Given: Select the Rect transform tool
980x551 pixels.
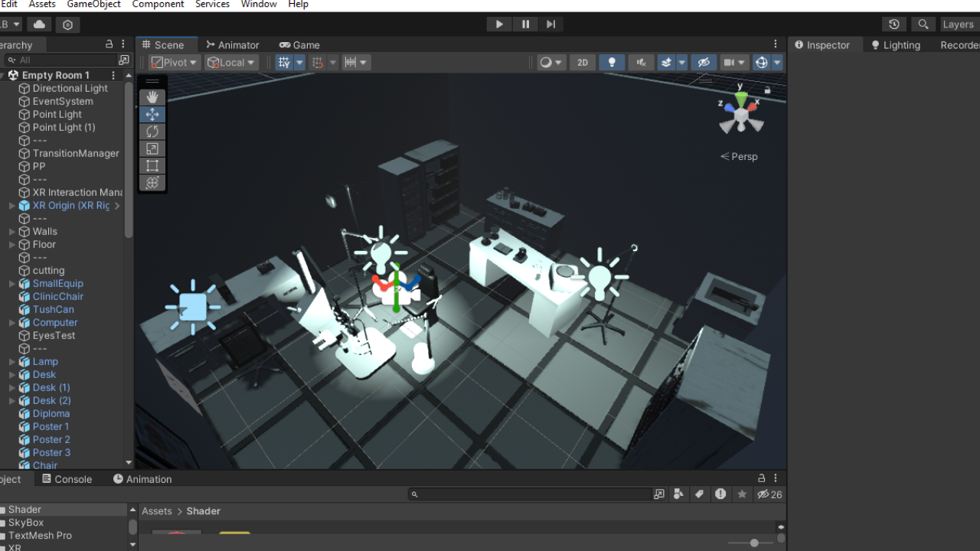Looking at the screenshot, I should pyautogui.click(x=152, y=165).
